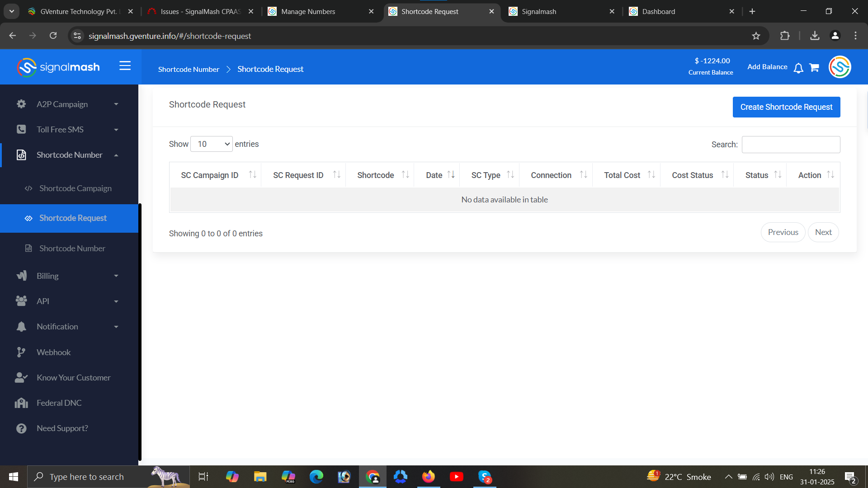This screenshot has width=868, height=488.
Task: Sort by Connection column arrows
Action: 584,175
